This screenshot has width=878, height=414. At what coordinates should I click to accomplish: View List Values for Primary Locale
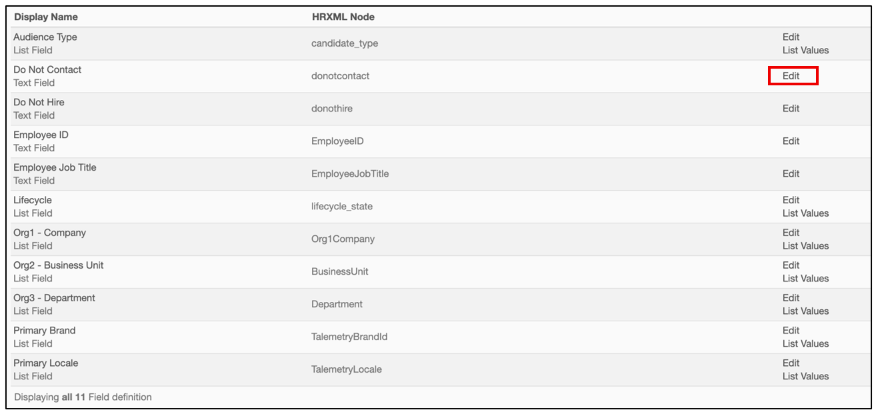(805, 376)
